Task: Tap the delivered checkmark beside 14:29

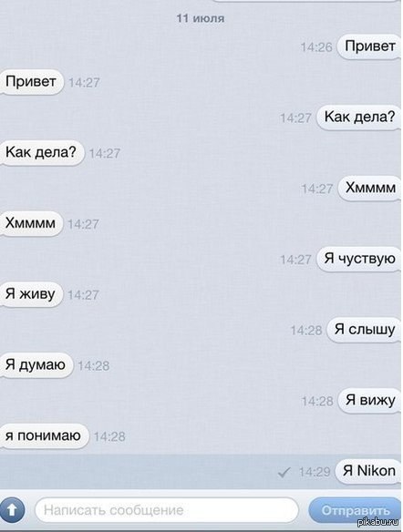Action: click(284, 472)
